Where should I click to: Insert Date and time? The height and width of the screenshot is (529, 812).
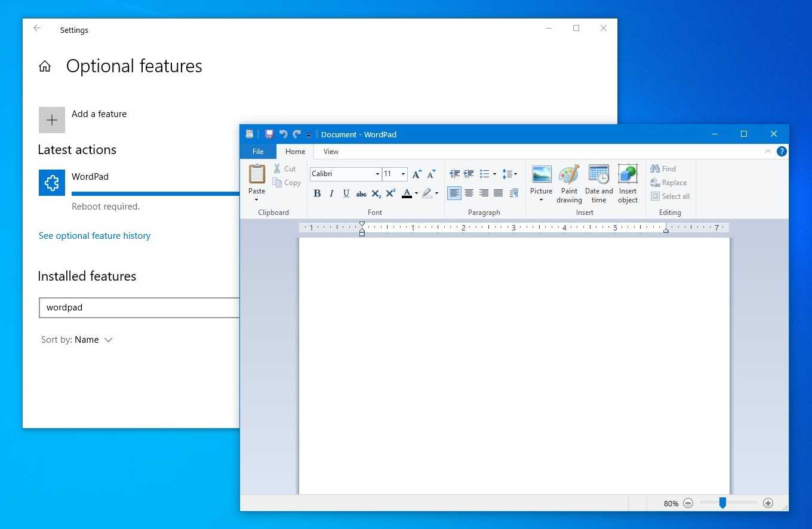[x=598, y=175]
